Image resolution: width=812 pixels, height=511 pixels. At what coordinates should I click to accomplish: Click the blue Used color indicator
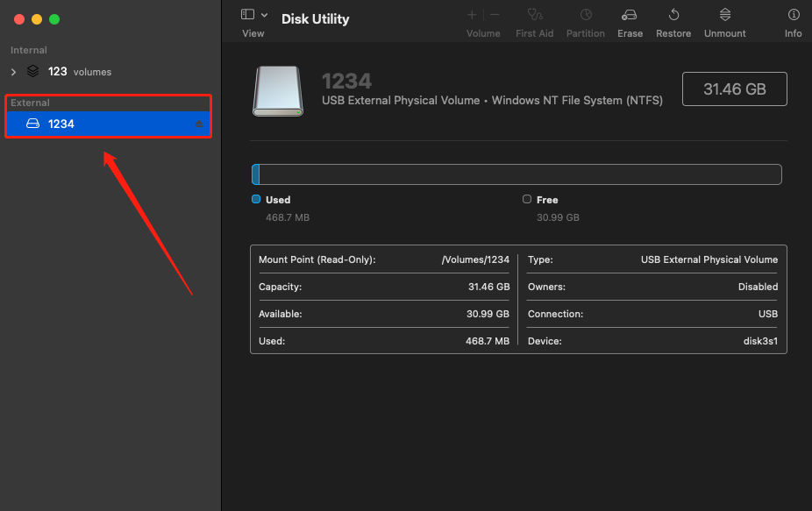256,199
